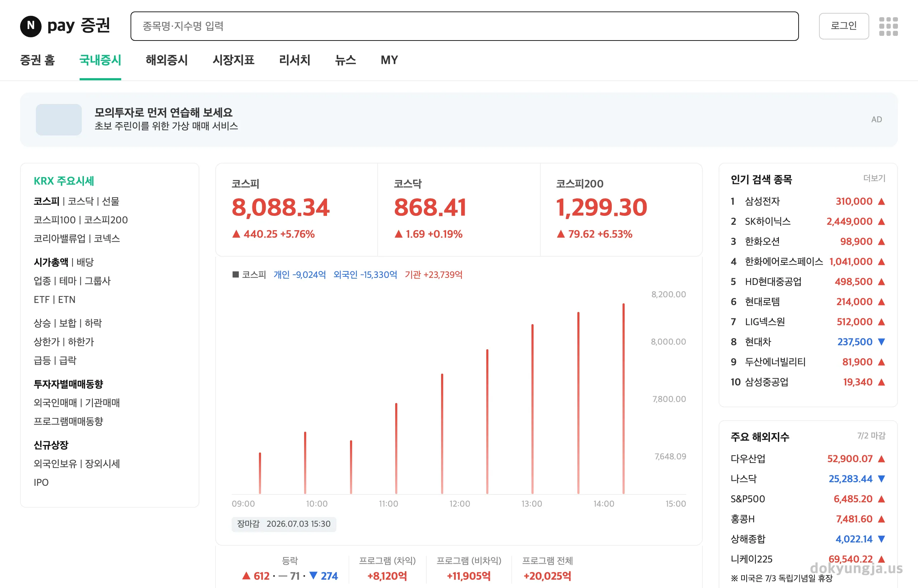
Task: Open 외국인보유 sidebar link
Action: [x=55, y=464]
